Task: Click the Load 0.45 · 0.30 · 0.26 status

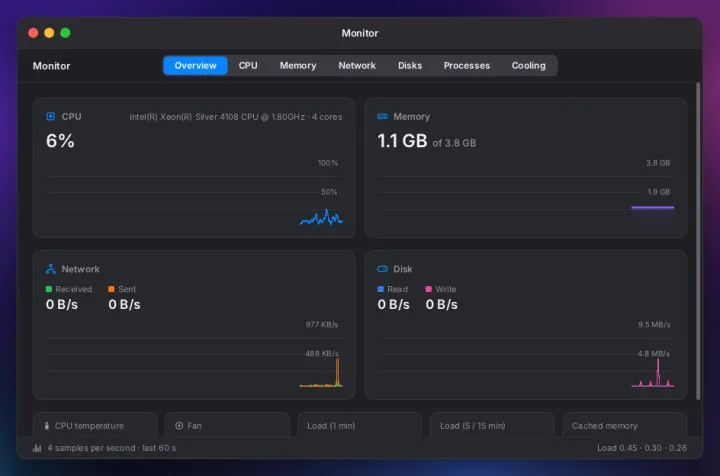Action: 642,448
